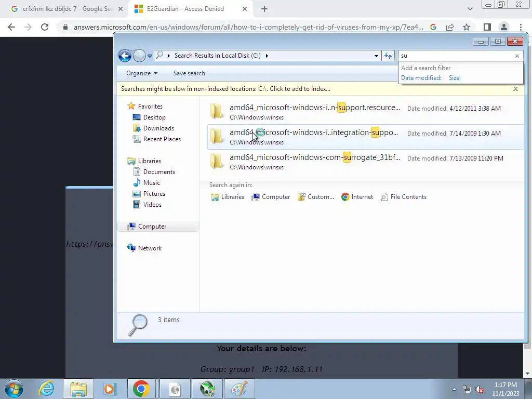This screenshot has height=399, width=532.
Task: Click the Explorer Forward arrow button
Action: pyautogui.click(x=139, y=56)
